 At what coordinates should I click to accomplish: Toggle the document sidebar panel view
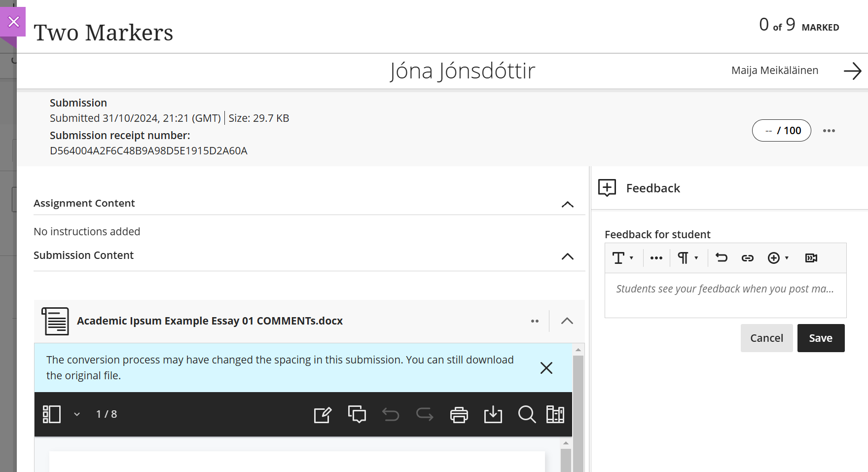click(52, 414)
